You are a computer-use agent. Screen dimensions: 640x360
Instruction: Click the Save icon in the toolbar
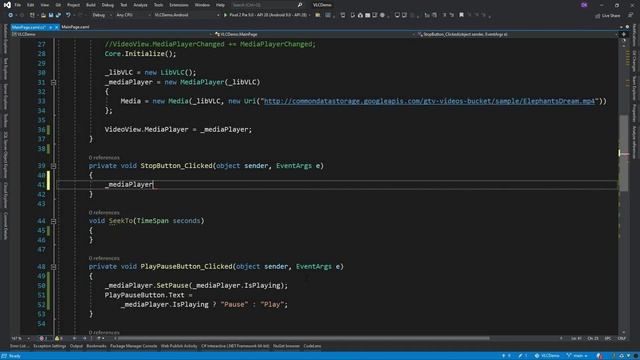[x=51, y=15]
